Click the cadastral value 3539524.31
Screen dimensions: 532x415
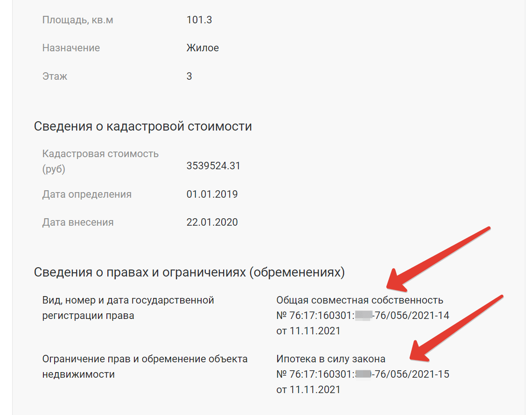pyautogui.click(x=213, y=166)
